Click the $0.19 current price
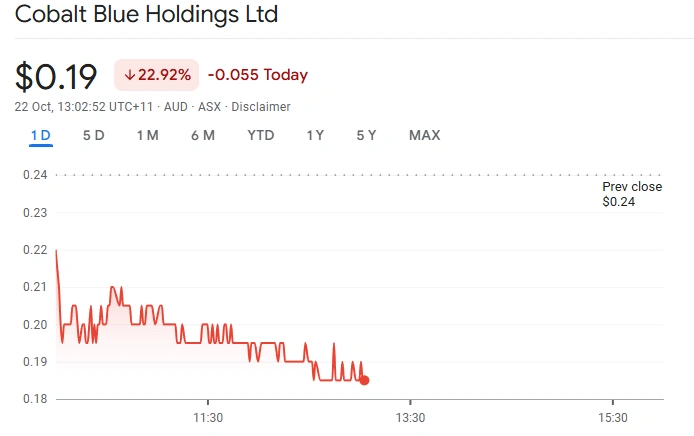Viewport: 694px width, 436px height. (x=56, y=76)
